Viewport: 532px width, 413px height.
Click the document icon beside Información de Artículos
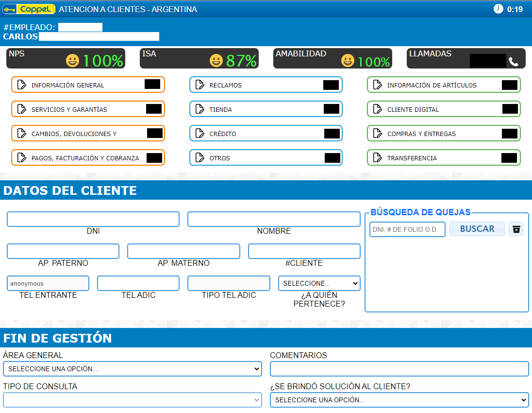point(378,85)
